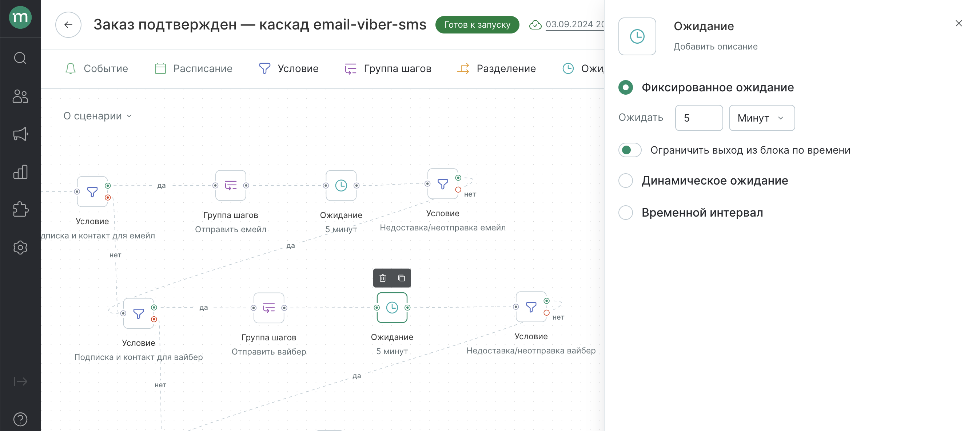Click the 'Ожидание' panel title text

coord(704,26)
